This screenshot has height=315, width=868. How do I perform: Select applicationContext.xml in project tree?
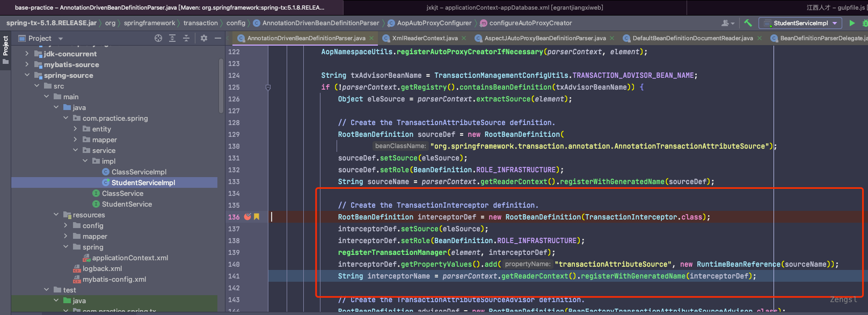click(x=130, y=258)
